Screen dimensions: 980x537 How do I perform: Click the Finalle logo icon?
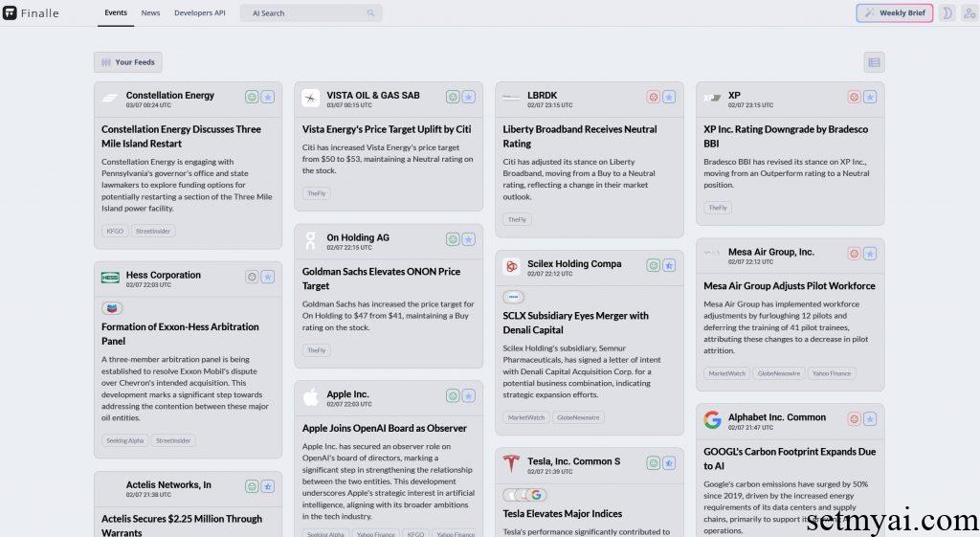[11, 13]
